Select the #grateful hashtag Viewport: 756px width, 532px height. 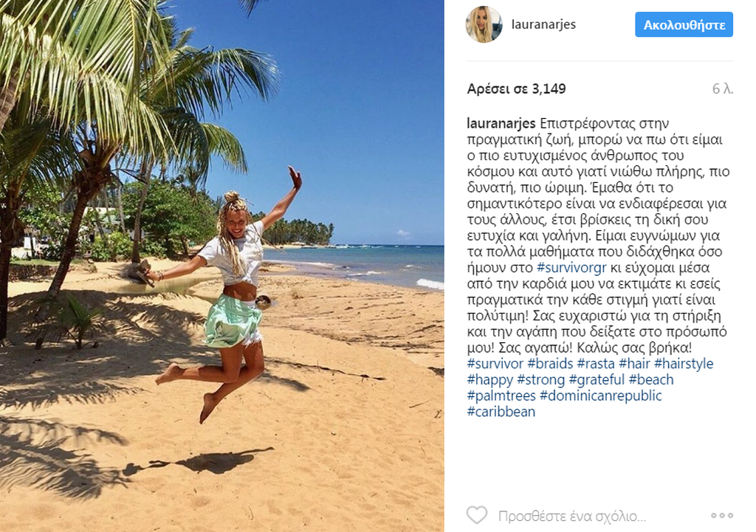[x=597, y=380]
